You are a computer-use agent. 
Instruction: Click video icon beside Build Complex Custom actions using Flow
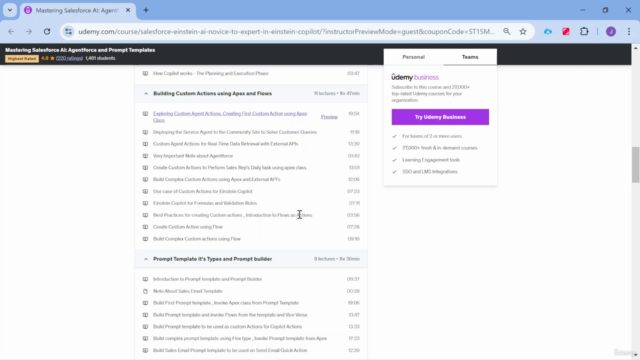coord(145,239)
